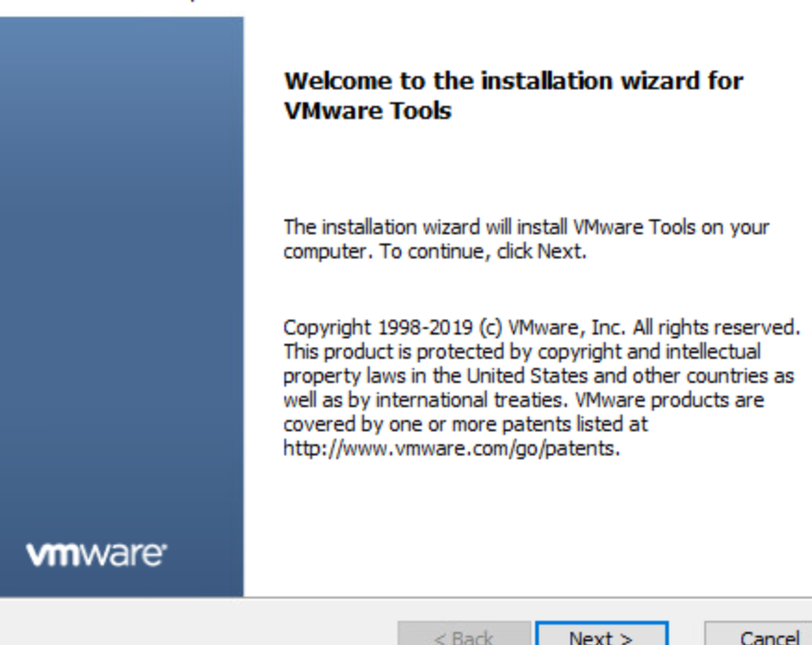Click the 'VMware Tools' bold title line
Viewport: 812px width, 645px height.
[x=368, y=111]
